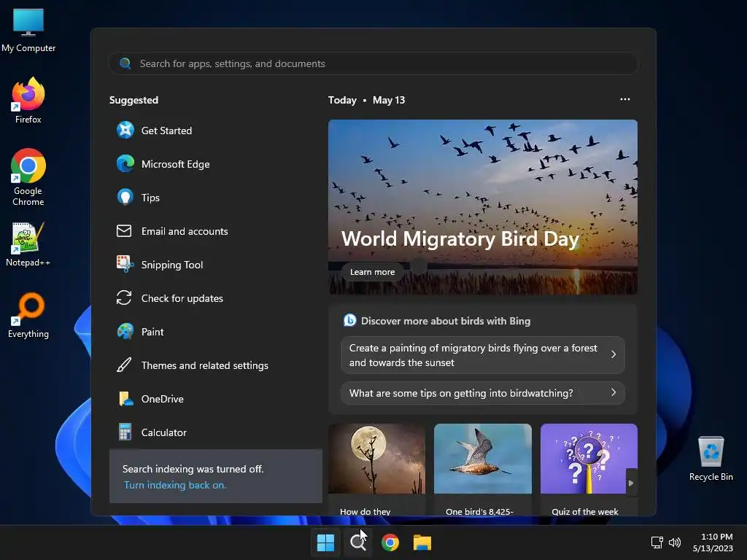The height and width of the screenshot is (560, 747).
Task: Select the Google Chrome desktop shortcut
Action: point(28,177)
